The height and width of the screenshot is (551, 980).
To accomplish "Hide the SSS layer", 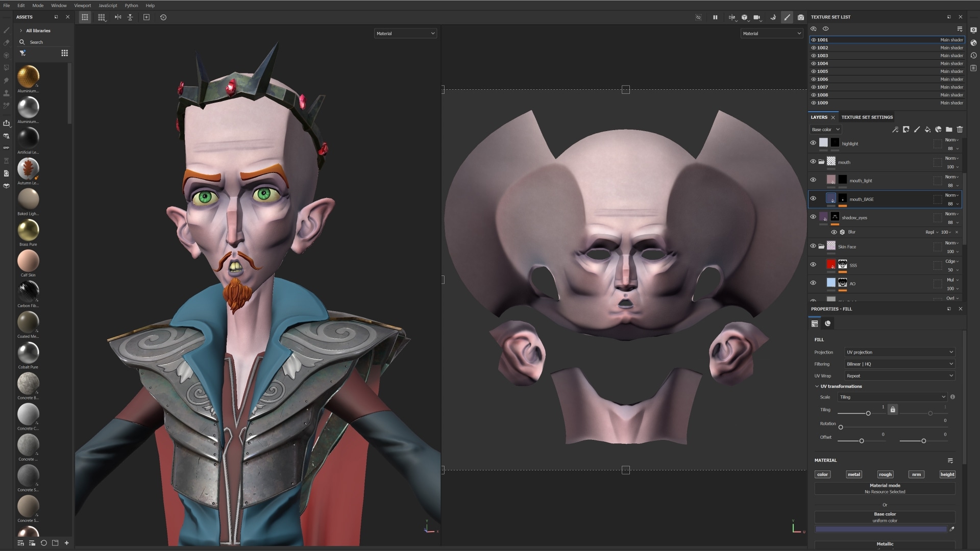I will pos(813,264).
